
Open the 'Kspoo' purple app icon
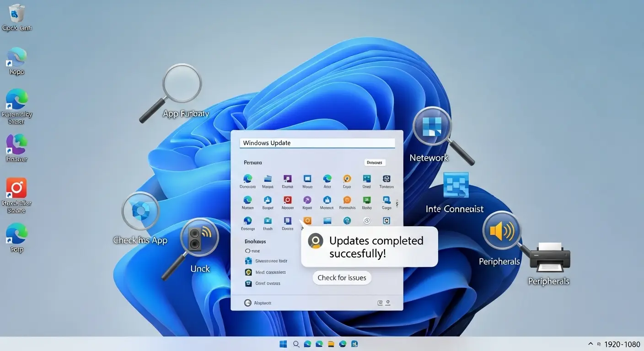point(307,200)
